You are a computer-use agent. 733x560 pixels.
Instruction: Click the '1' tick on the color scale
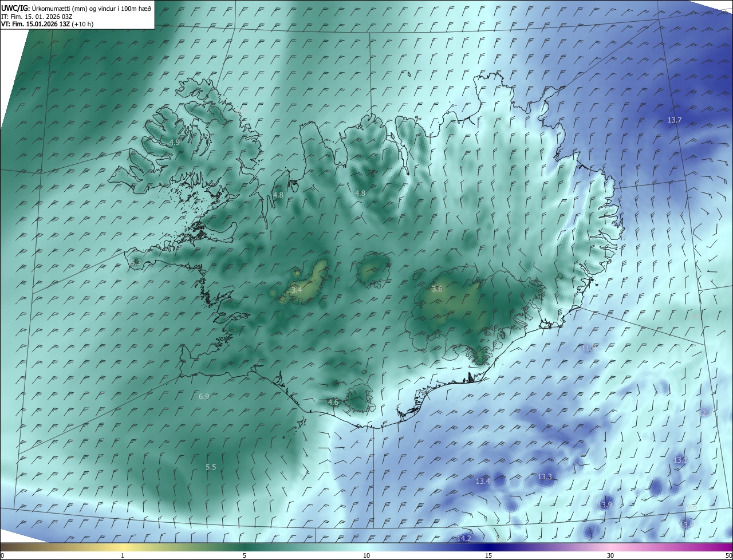point(123,555)
